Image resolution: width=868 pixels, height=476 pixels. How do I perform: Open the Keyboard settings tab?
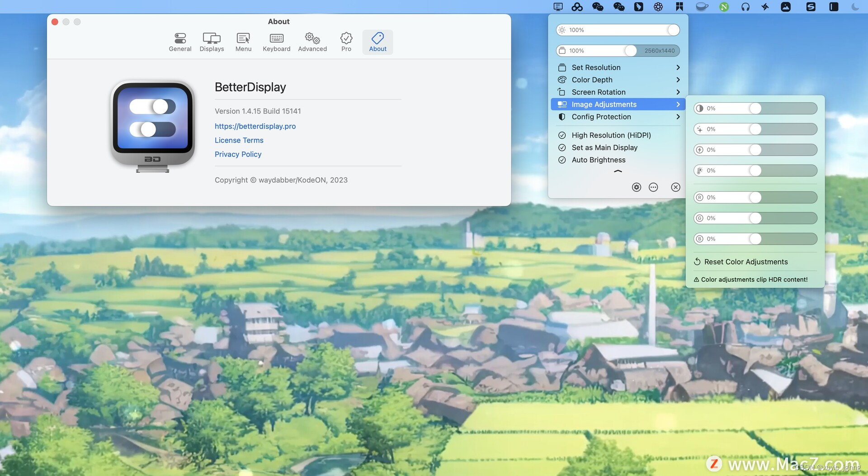[277, 42]
